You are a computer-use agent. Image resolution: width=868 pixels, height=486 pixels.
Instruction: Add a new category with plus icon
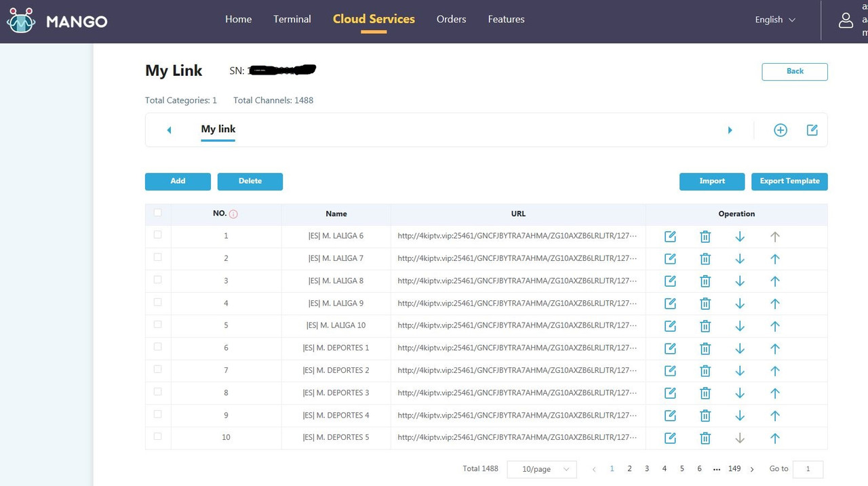pyautogui.click(x=781, y=130)
